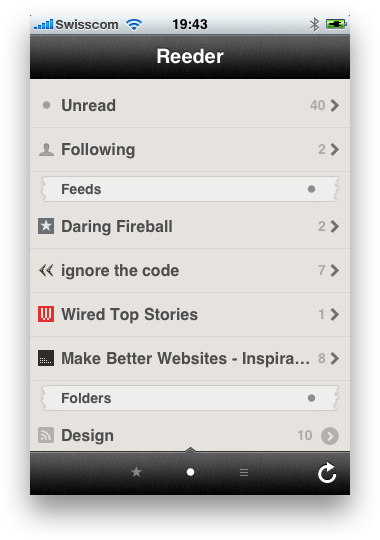Tap the Daring Fireball star favicon
This screenshot has height=540, width=380.
[x=46, y=226]
